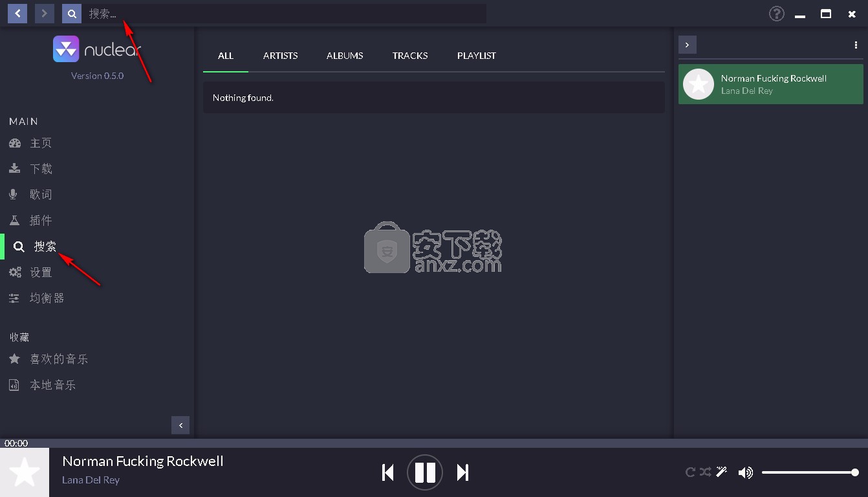
Task: Click the Nothing found. message
Action: (x=243, y=98)
